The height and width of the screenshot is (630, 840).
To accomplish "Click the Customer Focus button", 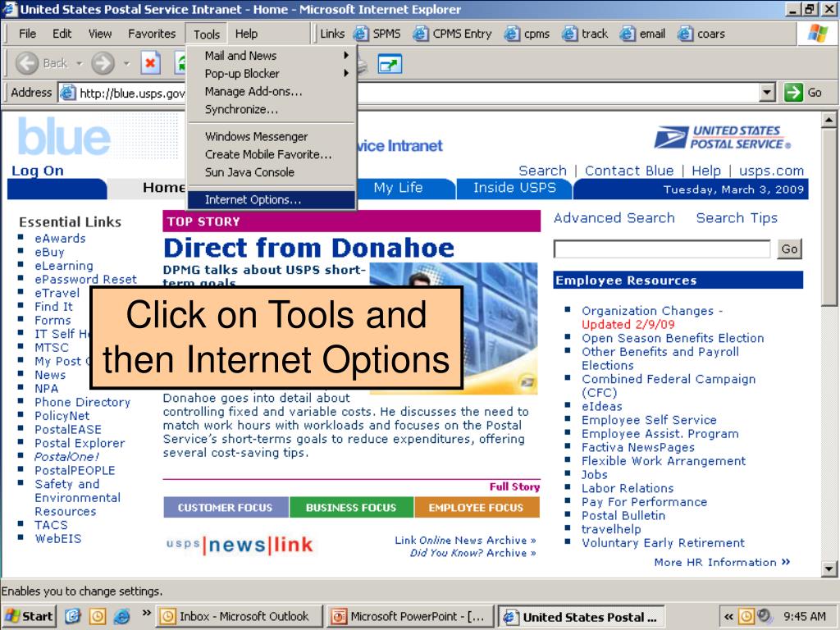I will coord(226,507).
